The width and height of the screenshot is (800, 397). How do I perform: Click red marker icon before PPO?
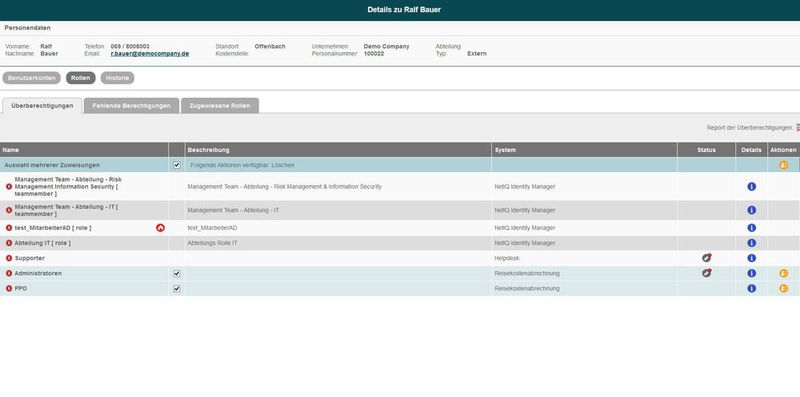click(9, 289)
